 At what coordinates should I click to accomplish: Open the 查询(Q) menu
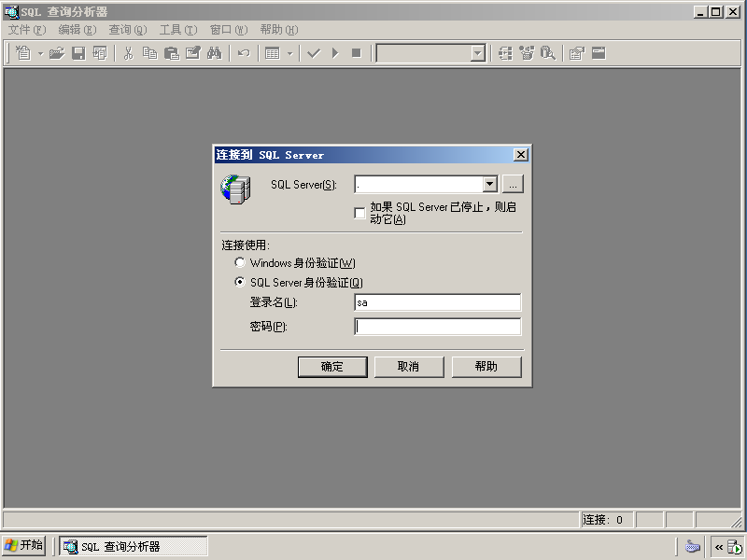click(128, 30)
